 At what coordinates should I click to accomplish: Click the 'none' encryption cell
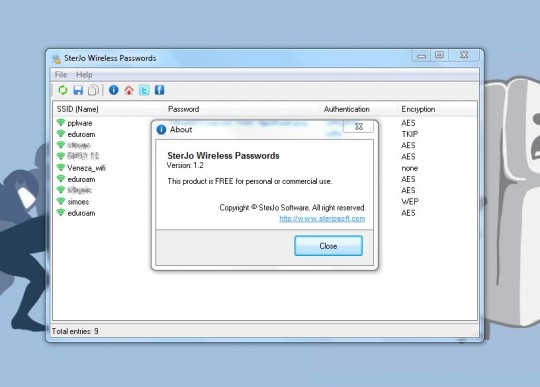click(x=409, y=168)
